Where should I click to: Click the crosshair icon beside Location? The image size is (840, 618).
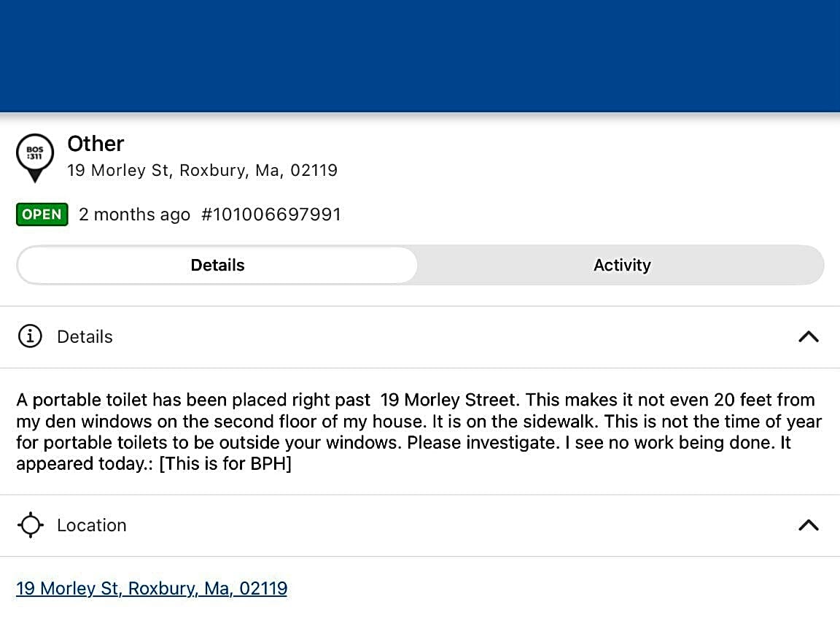[31, 525]
